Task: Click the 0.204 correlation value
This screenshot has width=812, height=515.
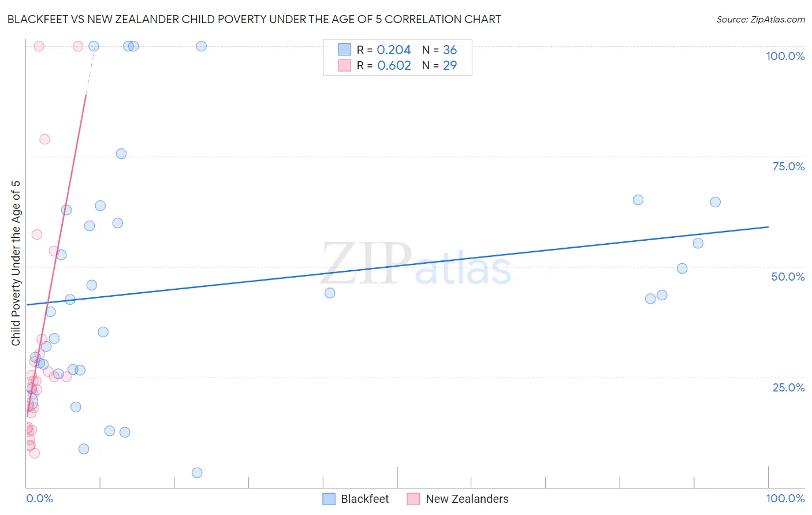Action: (393, 50)
